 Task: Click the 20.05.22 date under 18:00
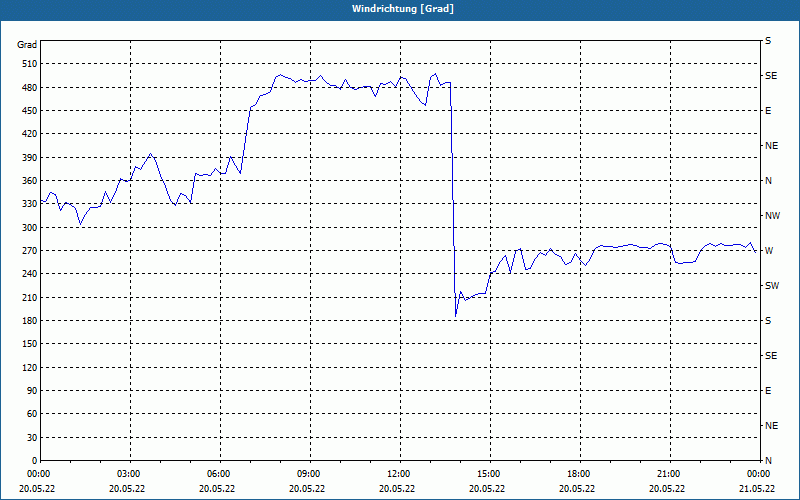[577, 489]
